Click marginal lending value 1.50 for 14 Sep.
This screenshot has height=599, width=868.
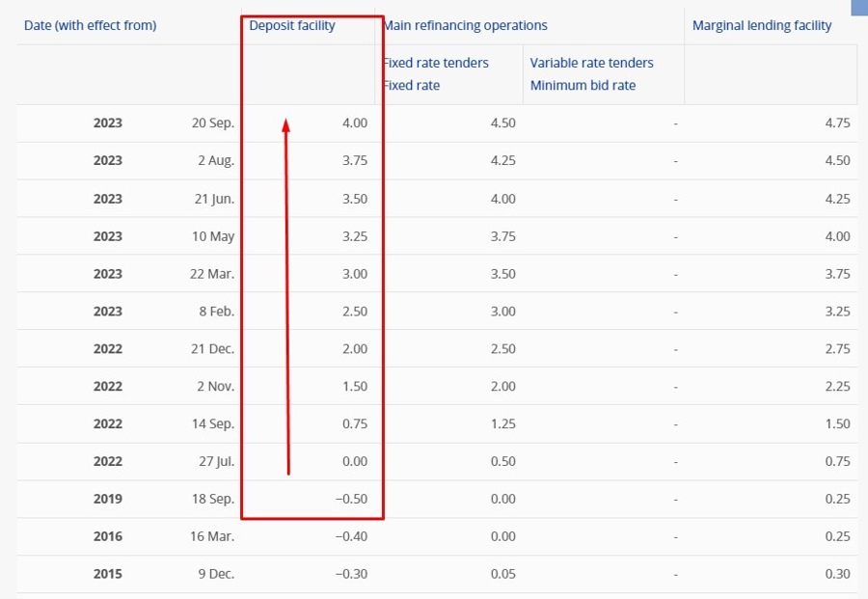[837, 424]
